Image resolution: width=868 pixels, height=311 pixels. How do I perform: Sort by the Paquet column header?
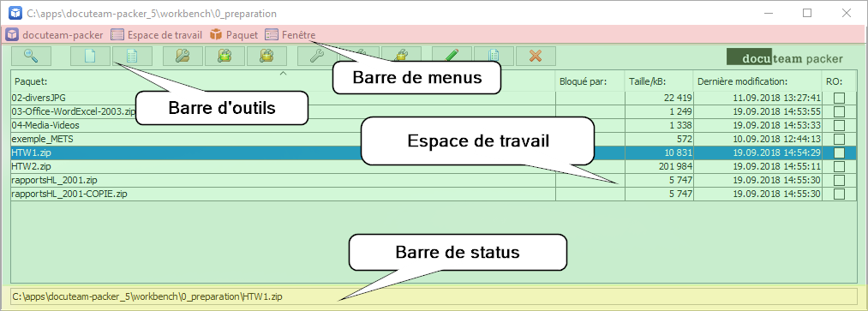point(283,81)
